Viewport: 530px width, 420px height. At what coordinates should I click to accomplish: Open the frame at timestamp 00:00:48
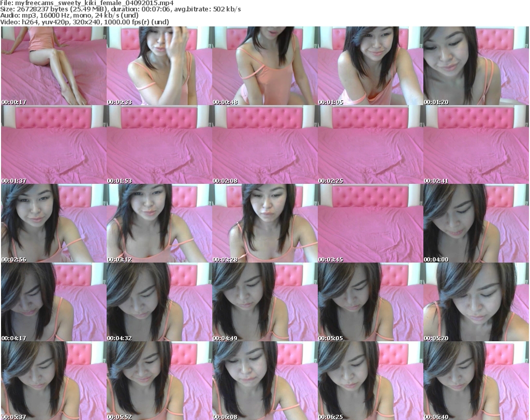pyautogui.click(x=265, y=66)
